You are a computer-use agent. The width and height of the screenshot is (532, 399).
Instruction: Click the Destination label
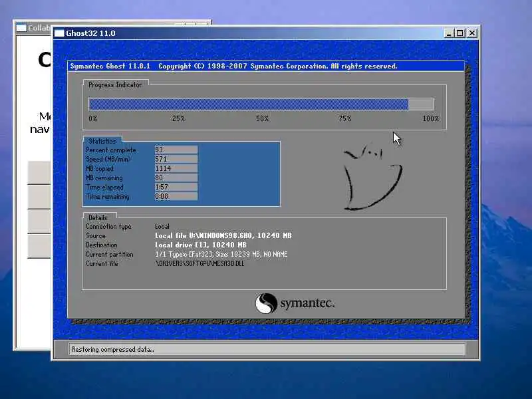tap(102, 245)
